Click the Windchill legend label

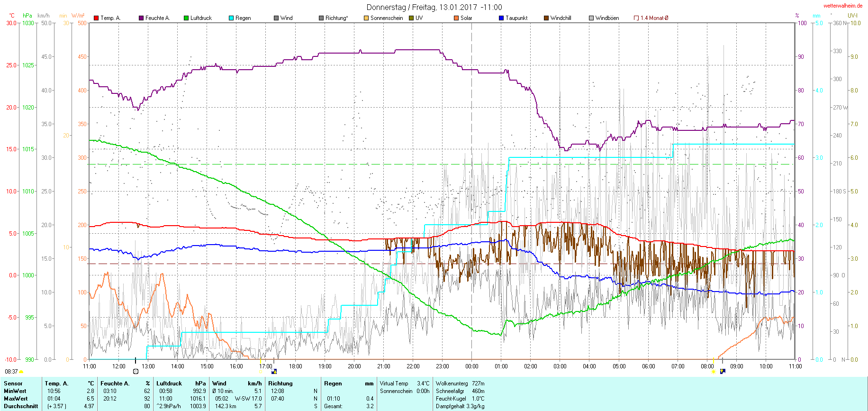pos(561,18)
